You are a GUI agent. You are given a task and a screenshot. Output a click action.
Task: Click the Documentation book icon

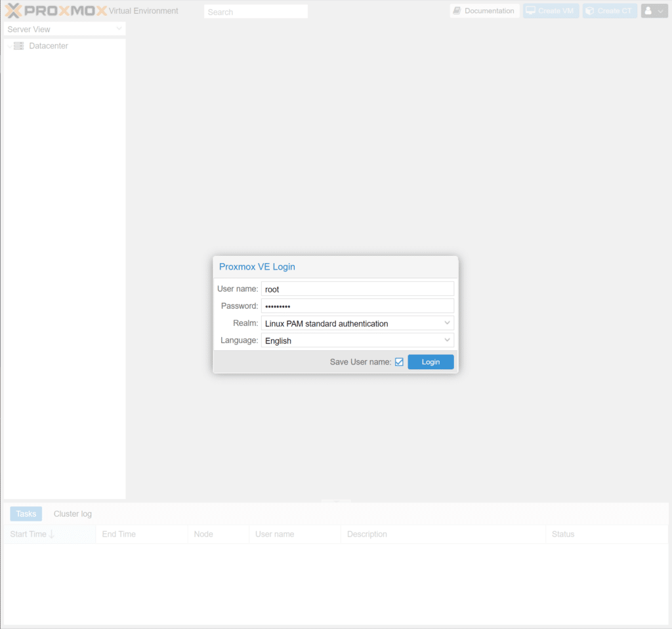click(457, 11)
